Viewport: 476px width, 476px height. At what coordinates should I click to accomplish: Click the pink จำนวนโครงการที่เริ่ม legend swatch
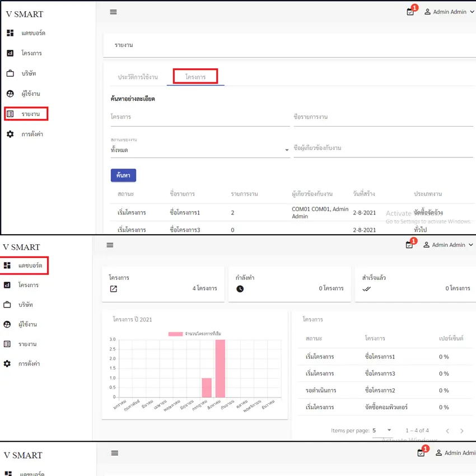click(175, 334)
